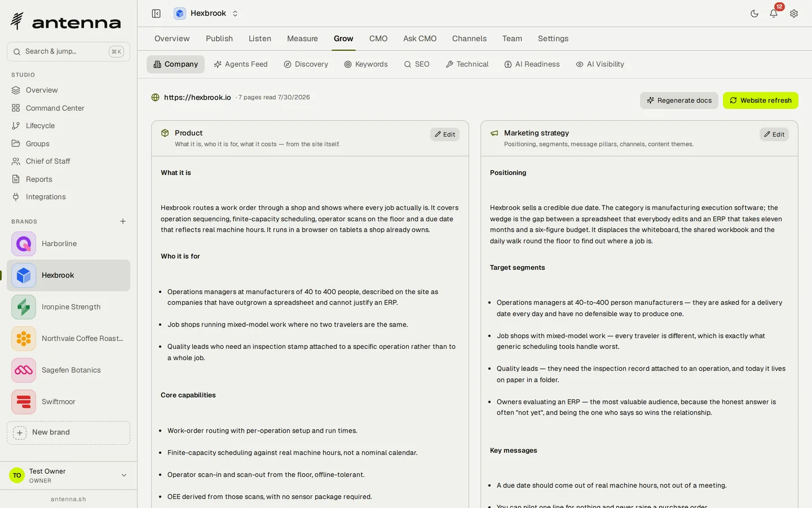Image resolution: width=812 pixels, height=508 pixels.
Task: Select the Company sub-tab
Action: [175, 64]
